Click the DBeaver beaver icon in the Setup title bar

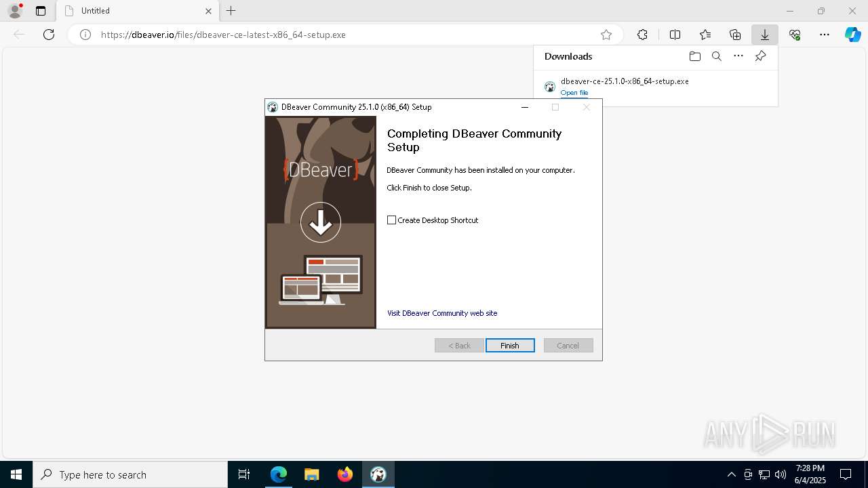pos(273,107)
